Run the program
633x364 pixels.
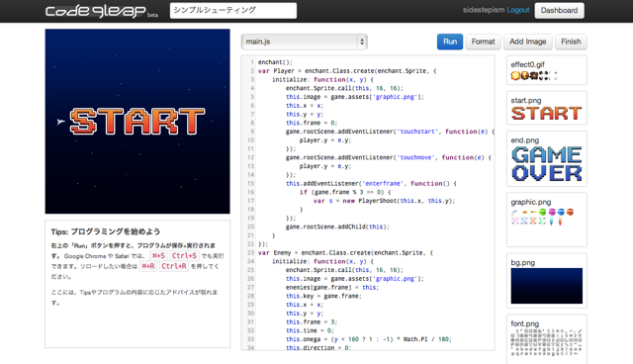[x=450, y=42]
